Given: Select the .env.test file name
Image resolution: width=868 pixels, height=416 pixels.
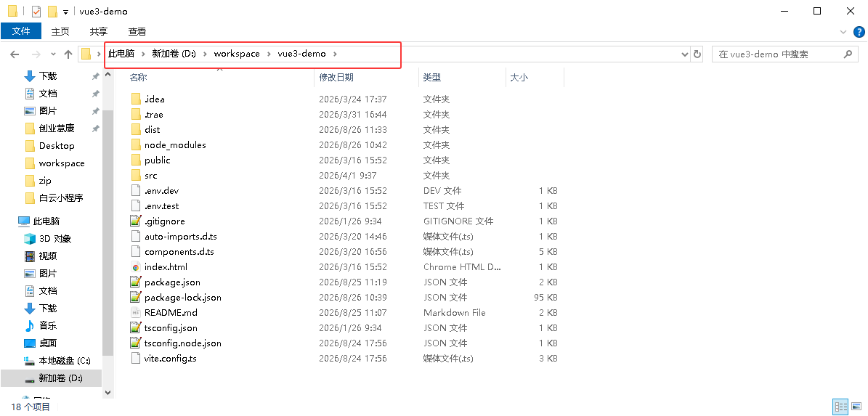Looking at the screenshot, I should coord(162,205).
